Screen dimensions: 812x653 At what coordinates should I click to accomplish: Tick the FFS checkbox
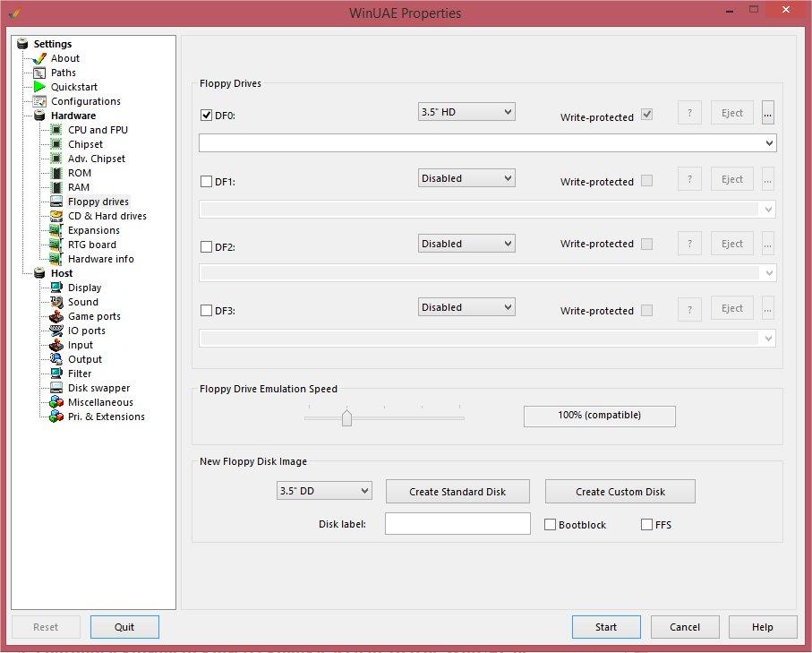point(646,525)
